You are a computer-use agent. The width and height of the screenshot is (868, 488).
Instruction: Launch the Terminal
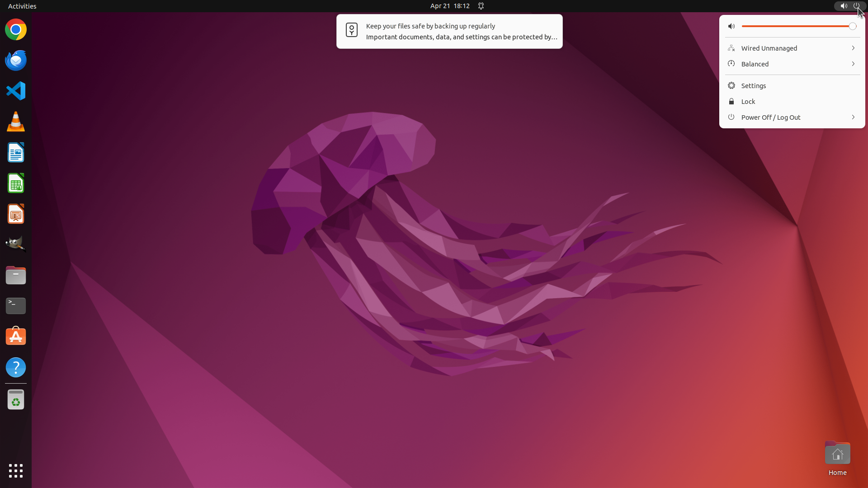pyautogui.click(x=16, y=306)
